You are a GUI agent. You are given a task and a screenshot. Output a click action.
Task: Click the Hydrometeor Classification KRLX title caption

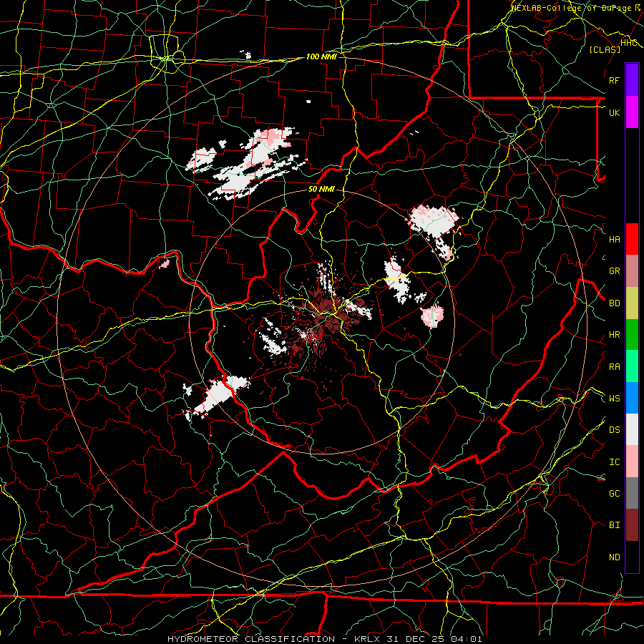tap(325, 639)
